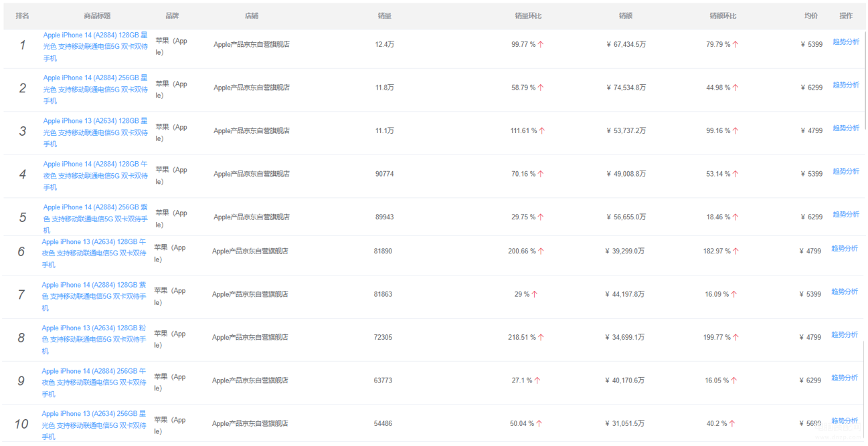Open iPhone 13 128GB 星光色 product link
The width and height of the screenshot is (868, 446).
pyautogui.click(x=96, y=132)
